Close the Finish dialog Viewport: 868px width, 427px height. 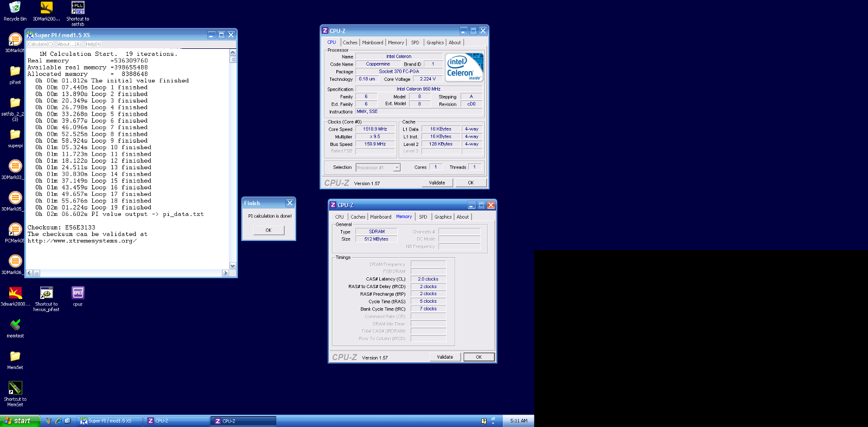pyautogui.click(x=290, y=203)
